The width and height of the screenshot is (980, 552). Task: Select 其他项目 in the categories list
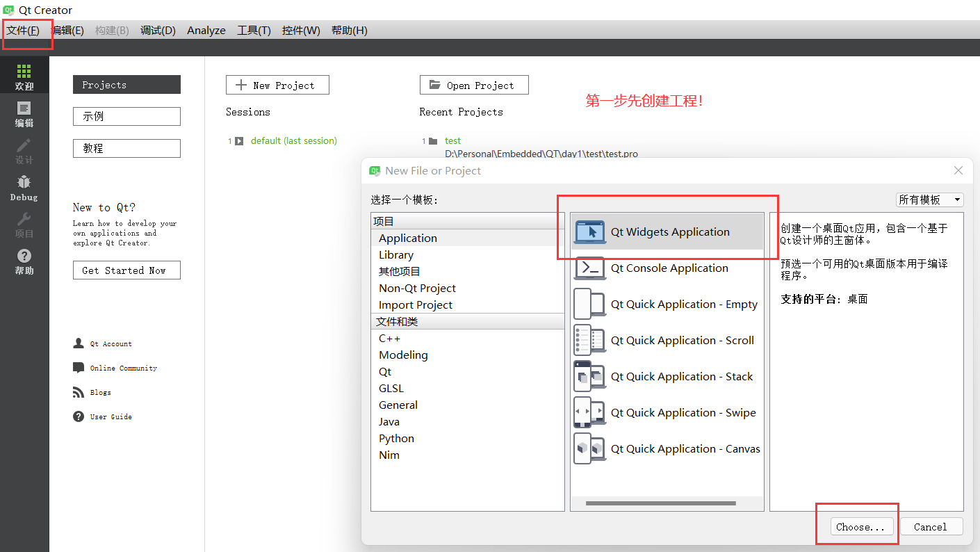tap(468, 272)
